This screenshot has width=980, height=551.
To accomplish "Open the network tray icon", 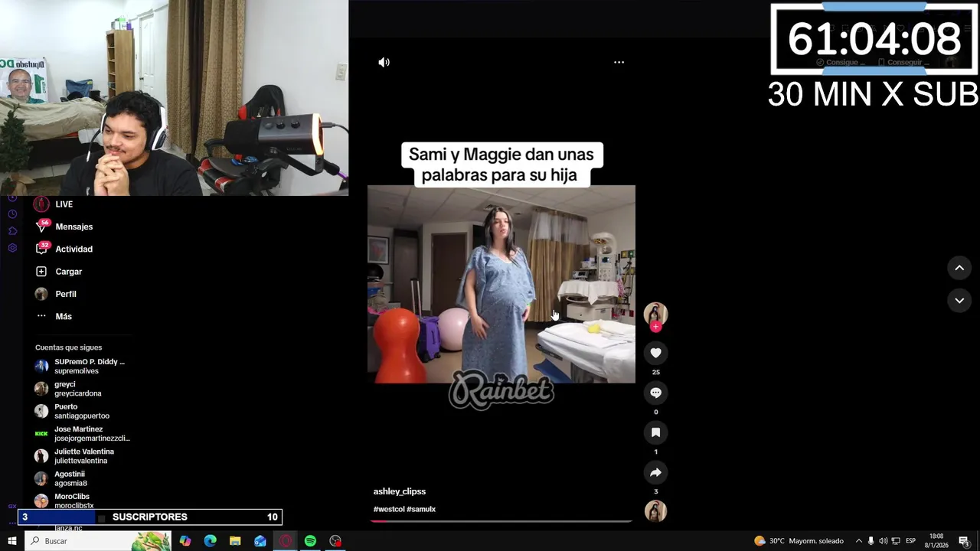I will [896, 541].
